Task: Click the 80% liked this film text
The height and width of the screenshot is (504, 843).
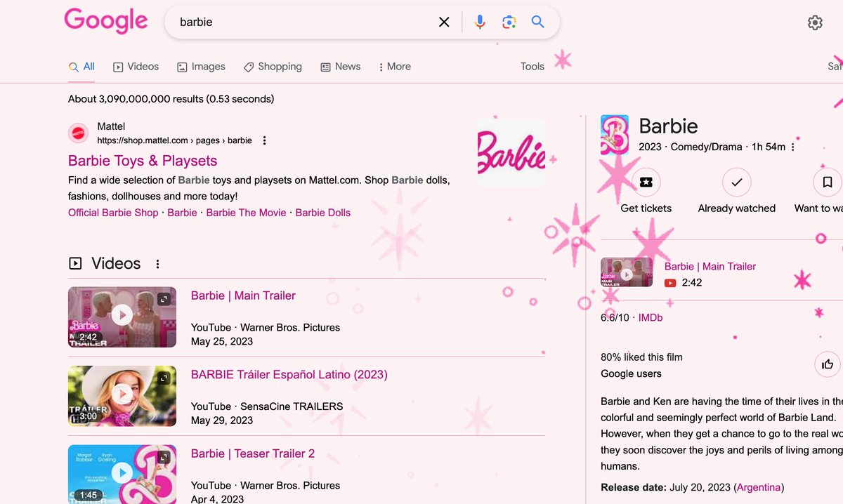Action: coord(641,357)
